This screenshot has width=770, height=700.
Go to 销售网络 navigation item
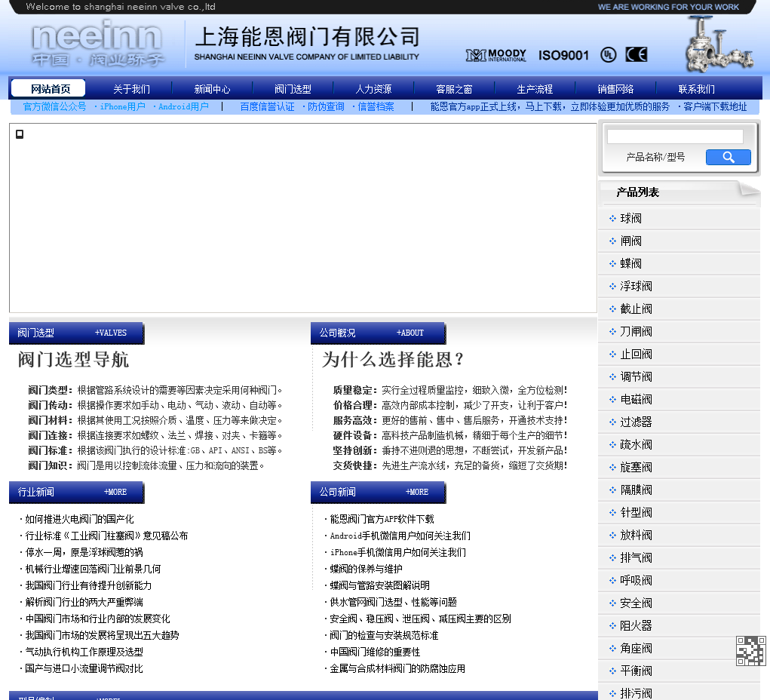(615, 89)
